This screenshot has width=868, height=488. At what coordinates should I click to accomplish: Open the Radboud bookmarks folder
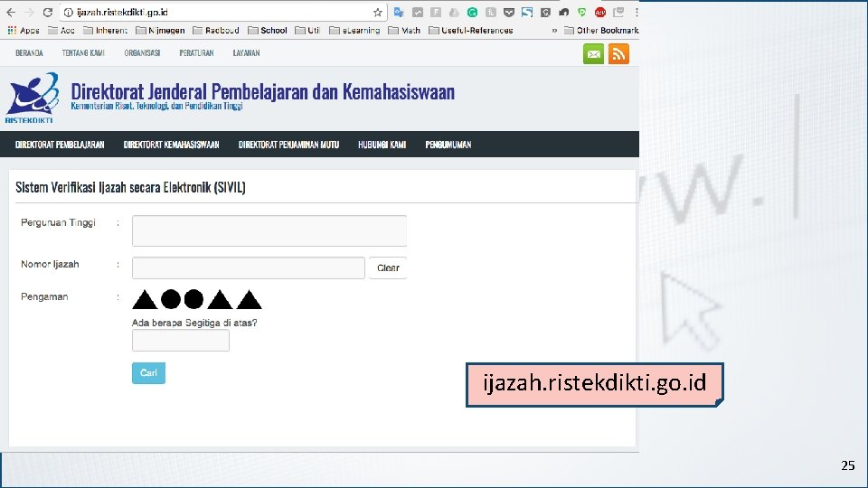216,31
